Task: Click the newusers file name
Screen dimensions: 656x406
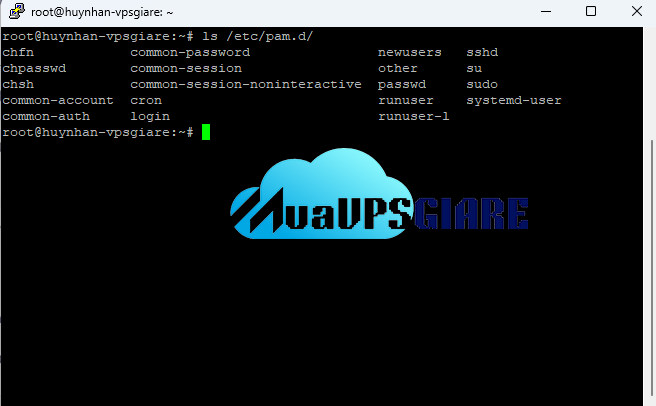Action: (410, 52)
